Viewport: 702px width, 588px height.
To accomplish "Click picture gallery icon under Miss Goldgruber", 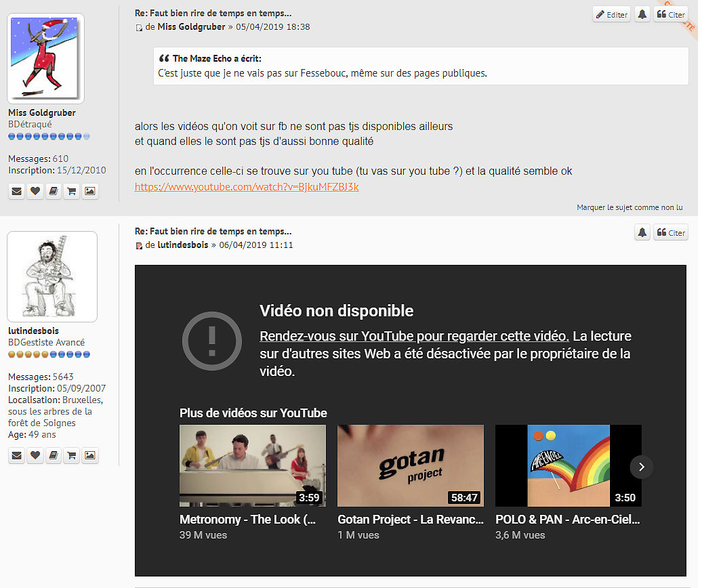I will tap(90, 192).
